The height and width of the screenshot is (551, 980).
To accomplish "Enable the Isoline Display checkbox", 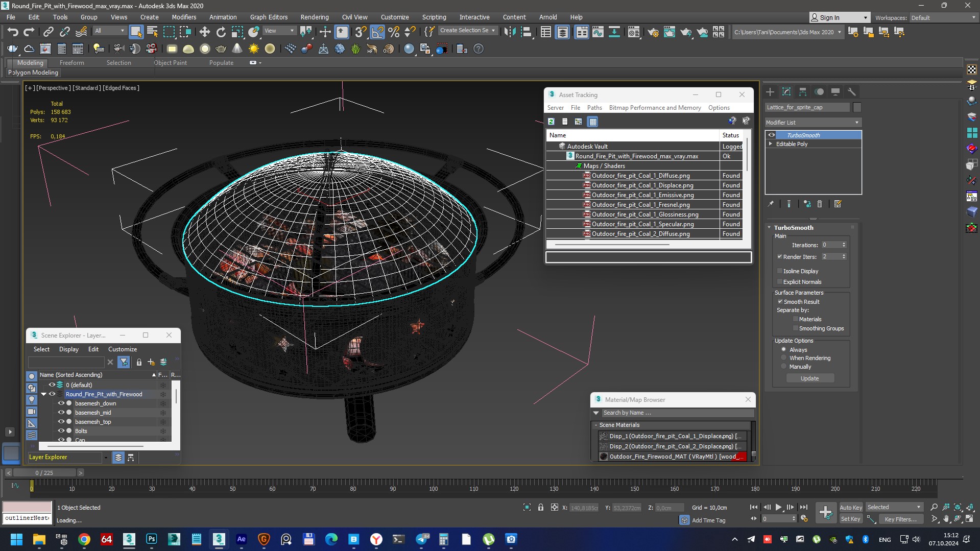I will pos(780,271).
